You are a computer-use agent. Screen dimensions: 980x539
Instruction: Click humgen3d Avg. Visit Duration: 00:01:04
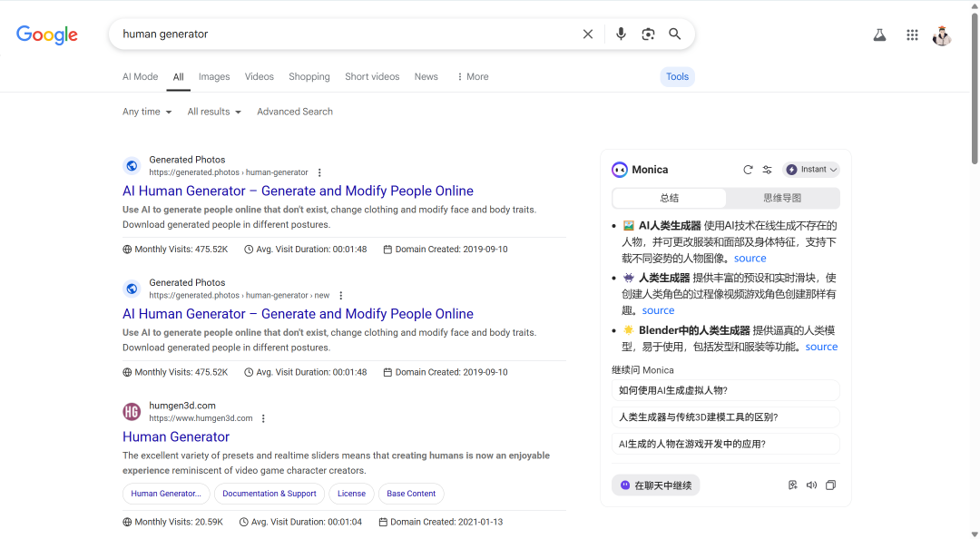300,522
